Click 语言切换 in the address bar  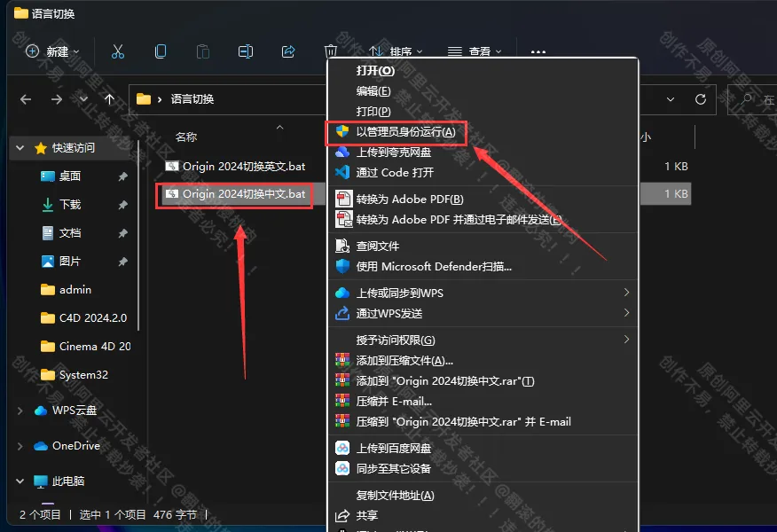tap(192, 99)
